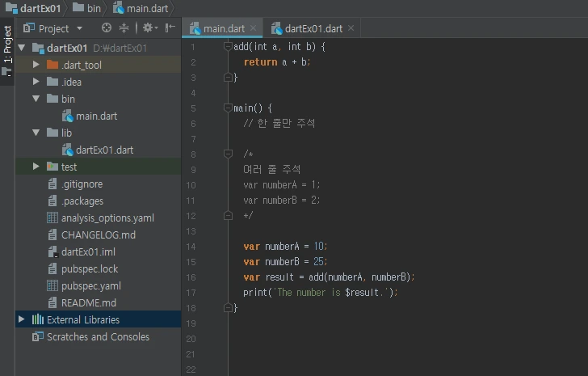This screenshot has height=376, width=588.
Task: Close the dartEx01.dart tab
Action: (351, 28)
